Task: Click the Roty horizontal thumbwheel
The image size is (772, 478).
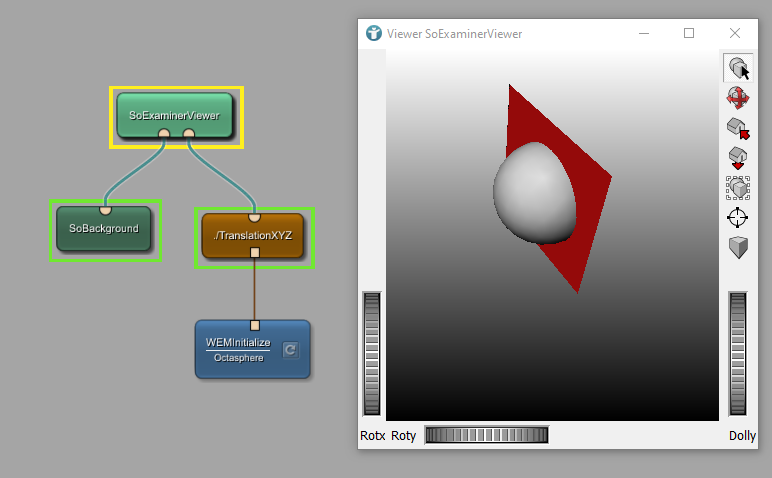Action: (486, 435)
